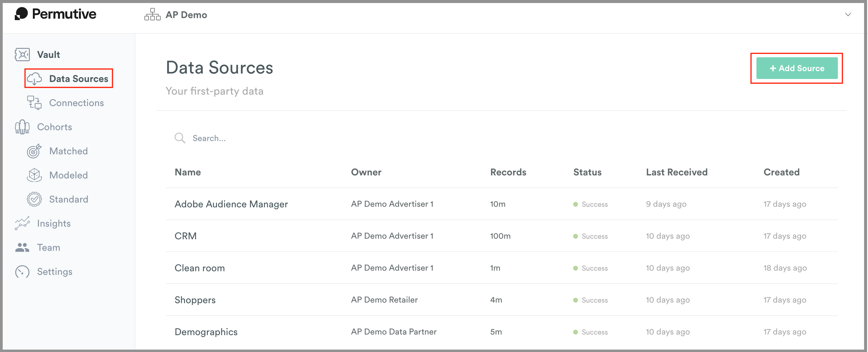
Task: Click the Standard checkmark badge icon
Action: (34, 200)
